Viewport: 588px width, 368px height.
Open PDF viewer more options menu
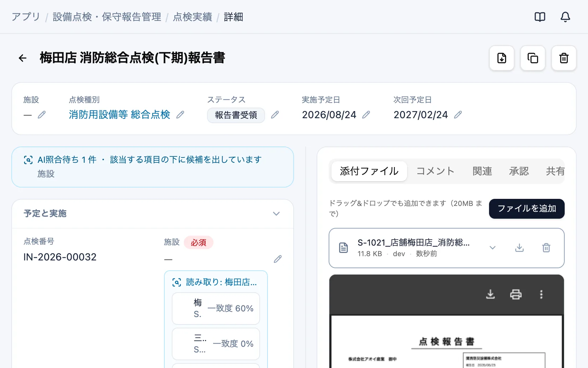point(541,294)
